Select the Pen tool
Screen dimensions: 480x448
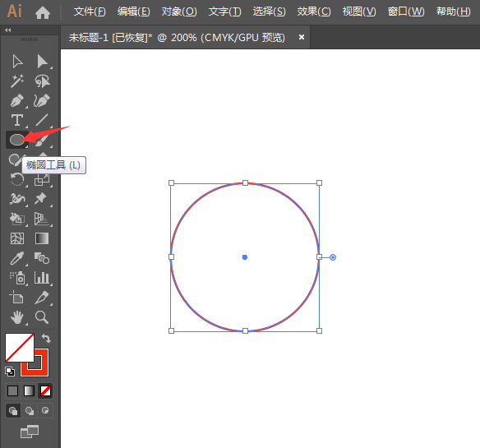pos(17,101)
